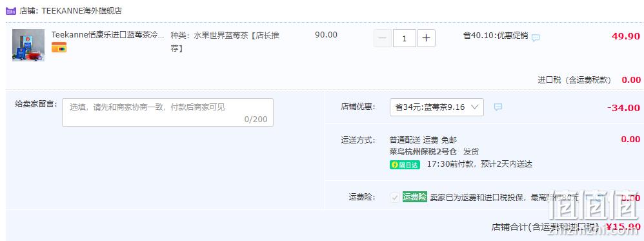Click the import tax amount 0.00
Image resolution: width=644 pixels, height=241 pixels.
coord(631,79)
